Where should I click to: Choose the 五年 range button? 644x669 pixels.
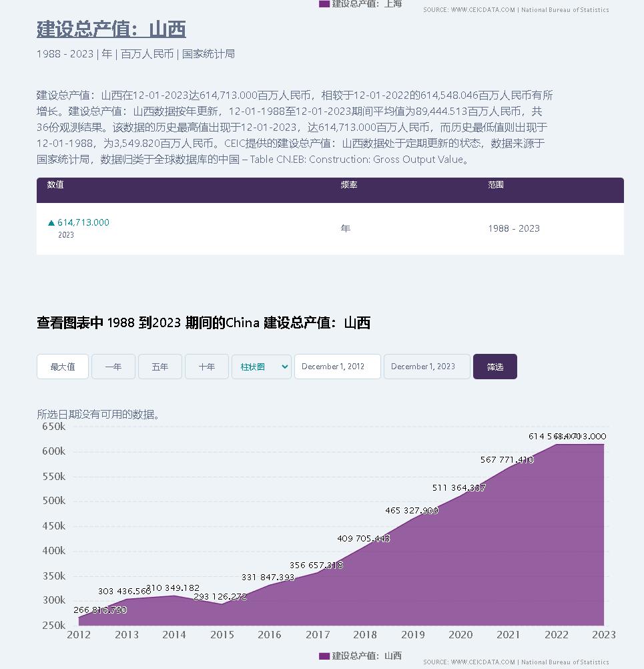pyautogui.click(x=160, y=367)
